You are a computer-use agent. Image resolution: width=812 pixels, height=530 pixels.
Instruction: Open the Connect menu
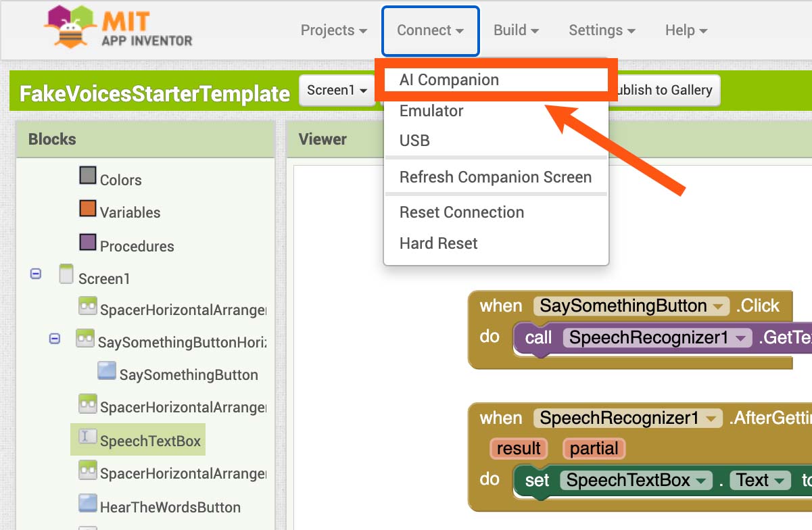(x=430, y=30)
